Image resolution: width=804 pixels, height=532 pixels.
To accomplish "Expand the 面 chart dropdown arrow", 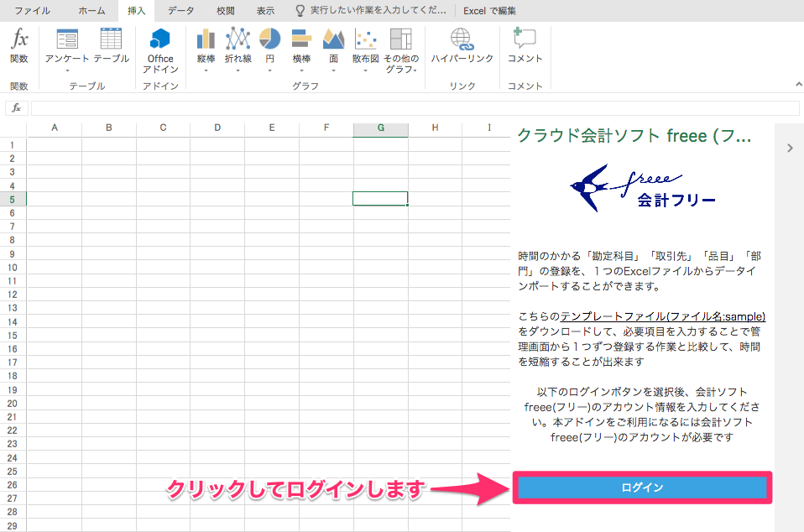I will 333,70.
